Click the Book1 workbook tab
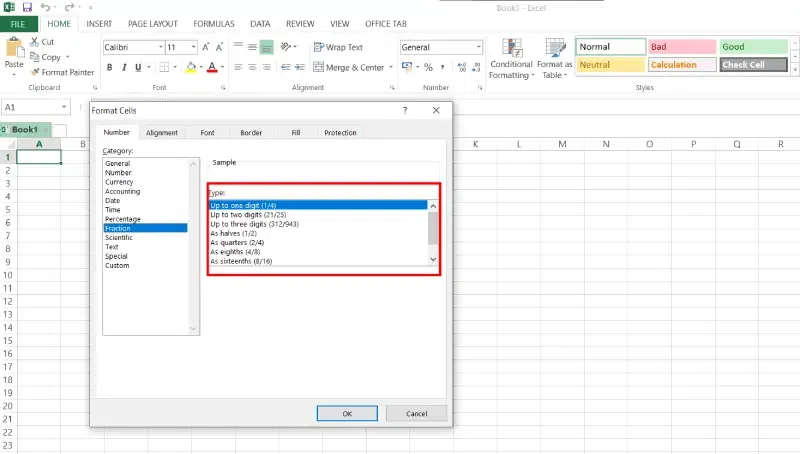This screenshot has width=800, height=454. click(x=25, y=130)
